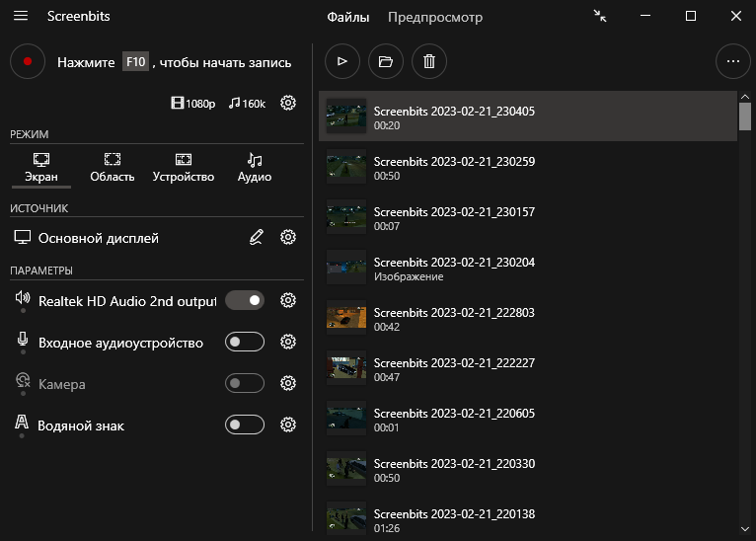This screenshot has width=756, height=541.
Task: Open the three-dots more options menu
Action: pos(732,61)
